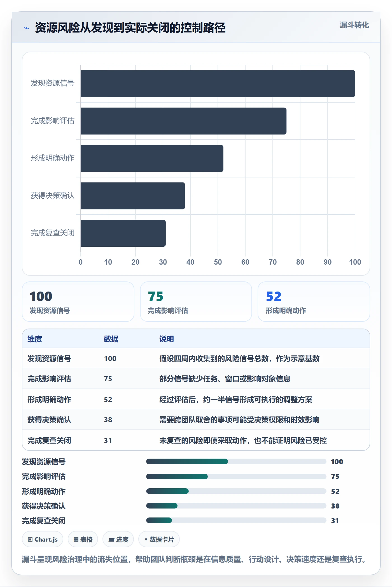Click the 形成明确动作 progress bar
The height and width of the screenshot is (587, 392).
pyautogui.click(x=236, y=491)
